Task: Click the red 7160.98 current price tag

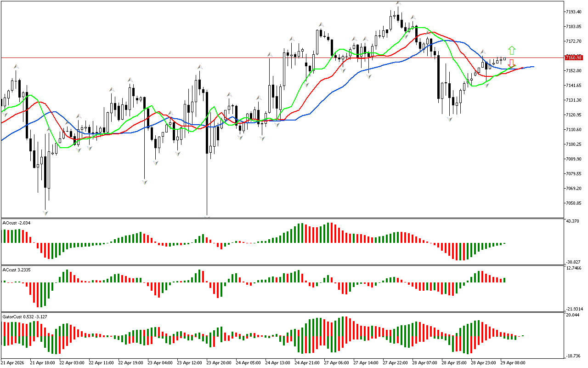Action: pos(573,57)
